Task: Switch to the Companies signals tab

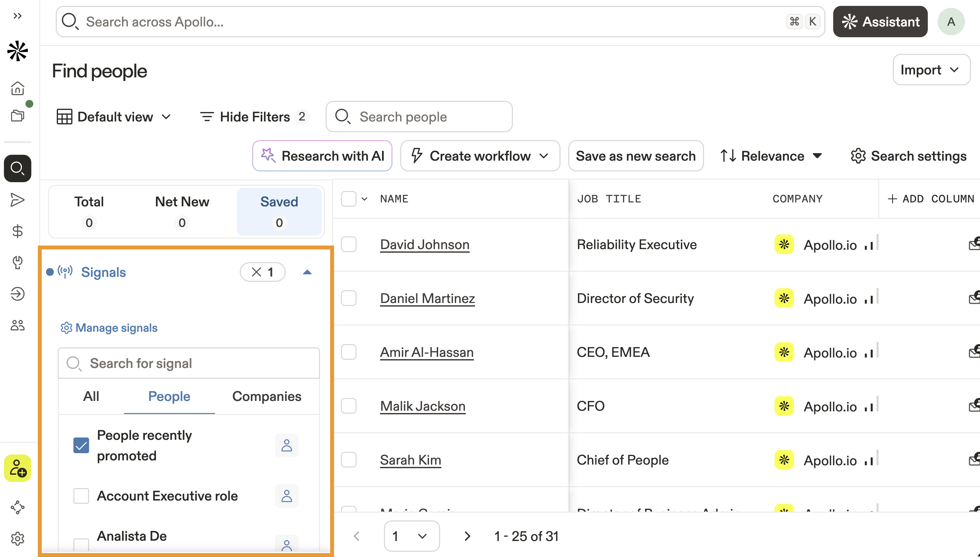Action: pos(267,396)
